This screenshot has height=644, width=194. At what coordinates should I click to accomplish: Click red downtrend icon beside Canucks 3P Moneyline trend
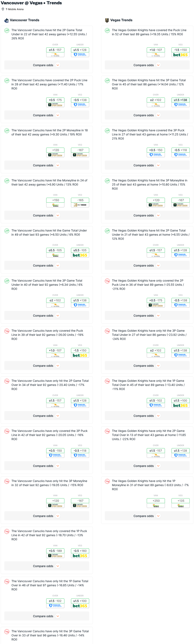pyautogui.click(x=7, y=481)
